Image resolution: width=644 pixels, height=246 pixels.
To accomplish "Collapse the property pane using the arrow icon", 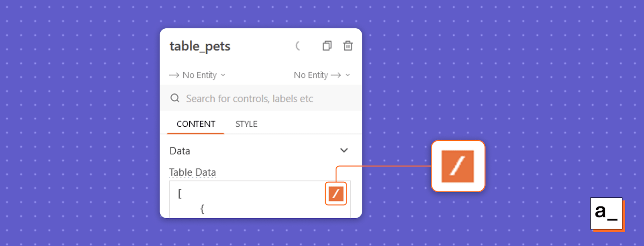I will (x=298, y=46).
